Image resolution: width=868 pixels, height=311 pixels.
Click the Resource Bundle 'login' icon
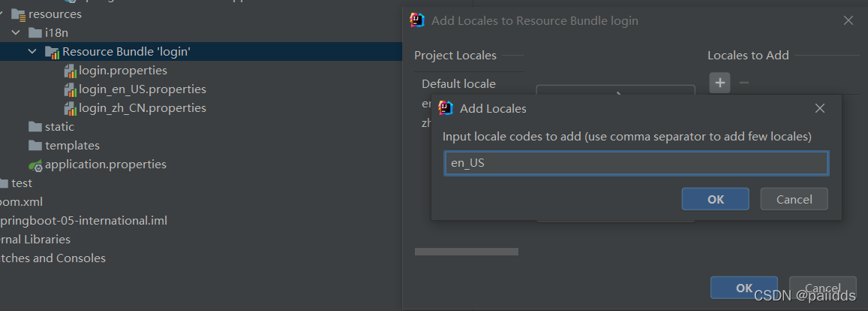52,52
